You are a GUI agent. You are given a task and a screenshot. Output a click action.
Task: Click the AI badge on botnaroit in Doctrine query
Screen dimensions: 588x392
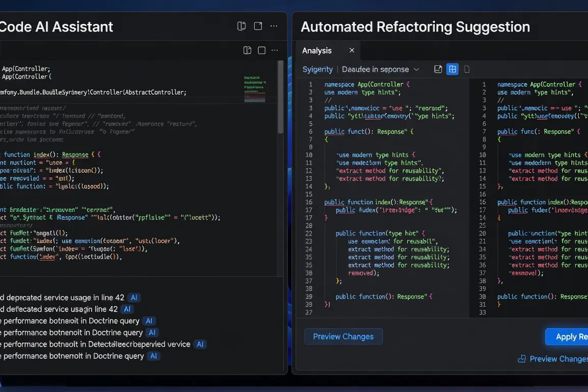(149, 321)
